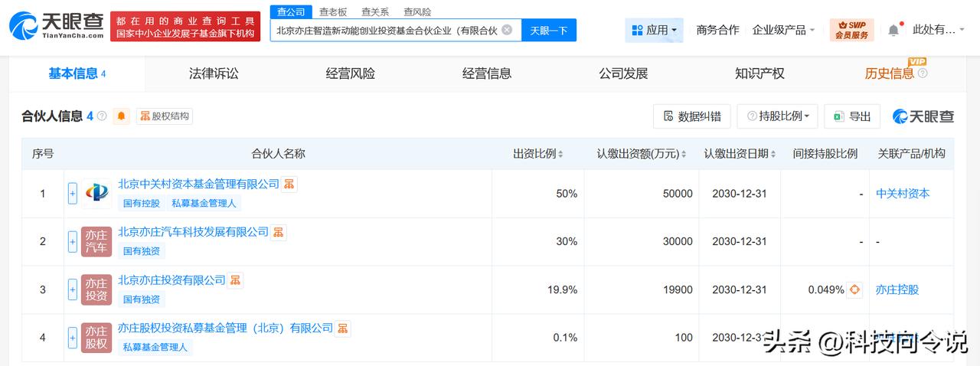
Task: Select the 基本信息 tab
Action: (77, 74)
